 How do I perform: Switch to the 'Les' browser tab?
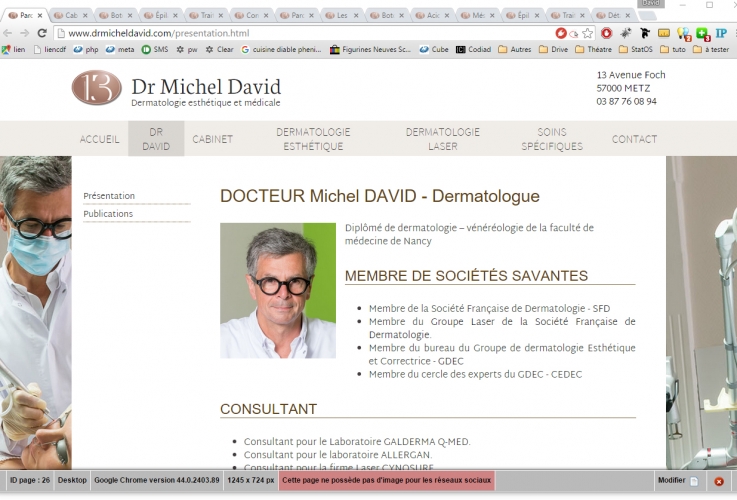pyautogui.click(x=342, y=16)
